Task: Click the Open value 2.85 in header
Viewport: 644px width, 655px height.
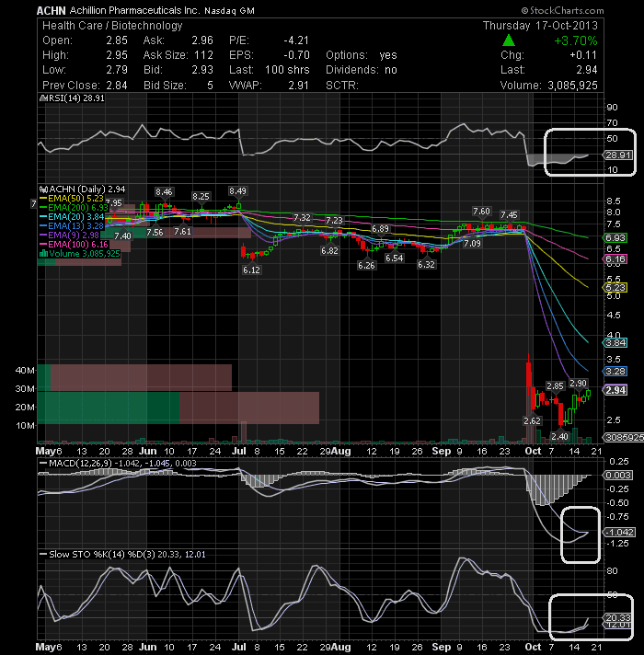Action: click(117, 40)
